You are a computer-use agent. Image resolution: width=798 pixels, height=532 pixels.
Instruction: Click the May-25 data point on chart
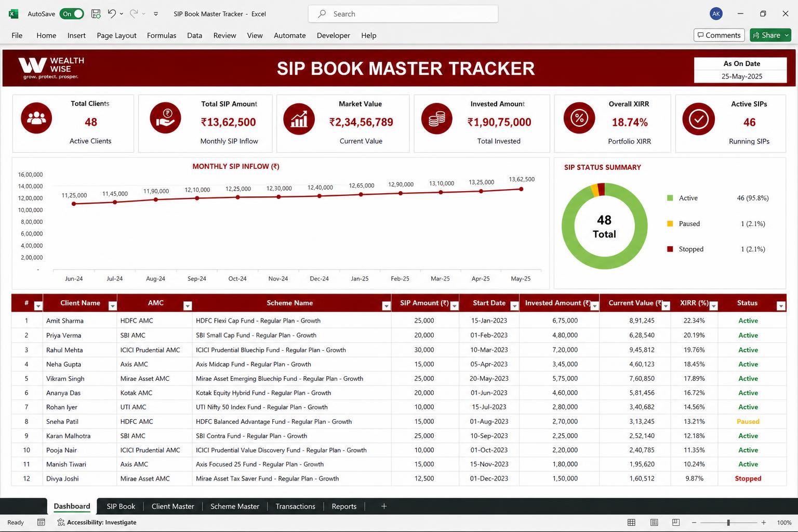pos(521,189)
